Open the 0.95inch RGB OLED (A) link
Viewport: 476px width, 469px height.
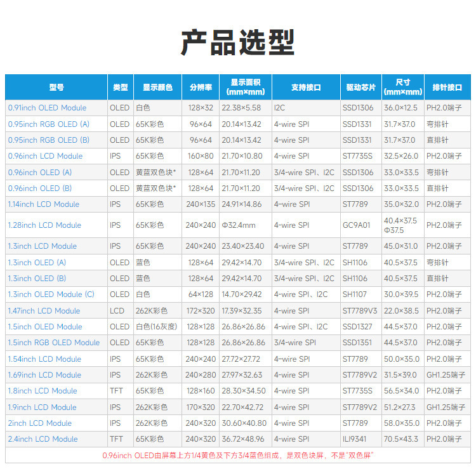49,124
